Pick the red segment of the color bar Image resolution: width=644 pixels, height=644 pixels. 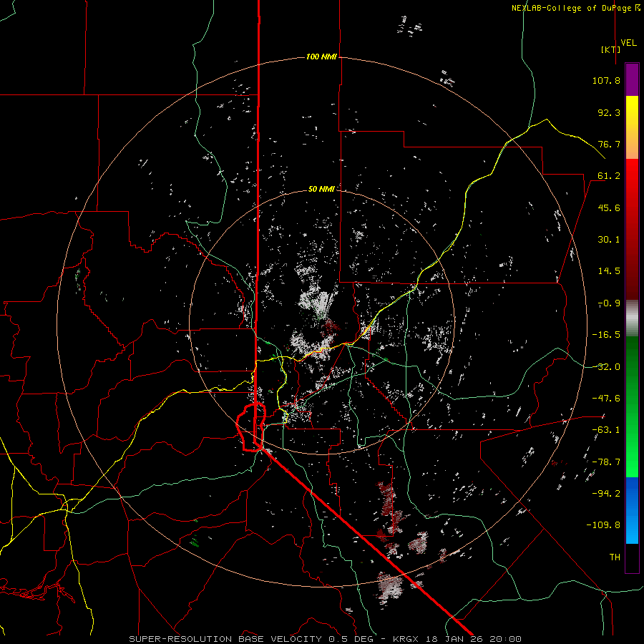(632, 229)
